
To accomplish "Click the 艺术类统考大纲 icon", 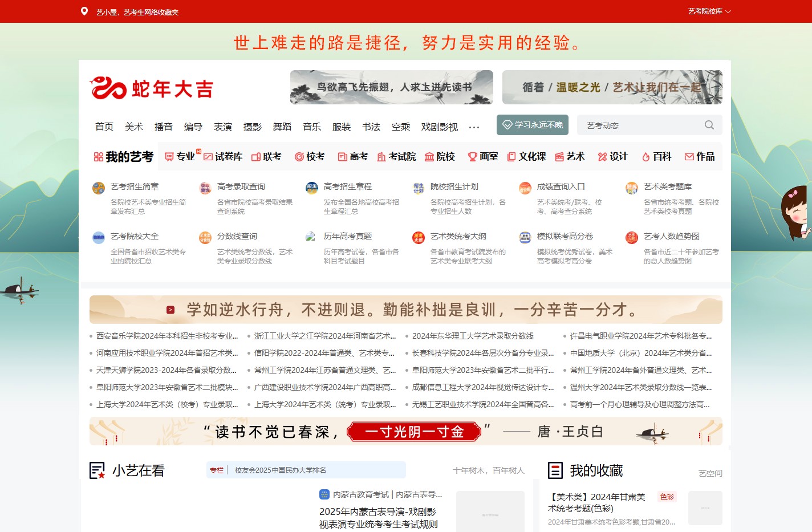I will point(419,238).
